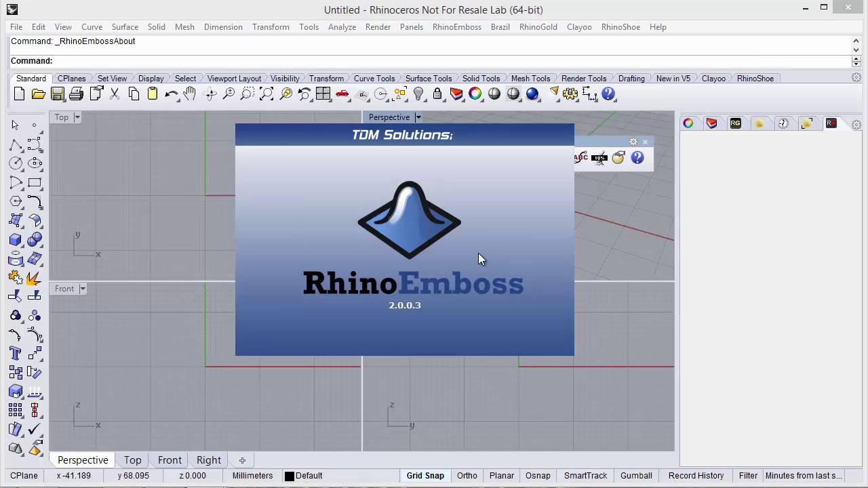This screenshot has height=488, width=868.
Task: Expand the Top viewport title dropdown
Action: [x=77, y=117]
